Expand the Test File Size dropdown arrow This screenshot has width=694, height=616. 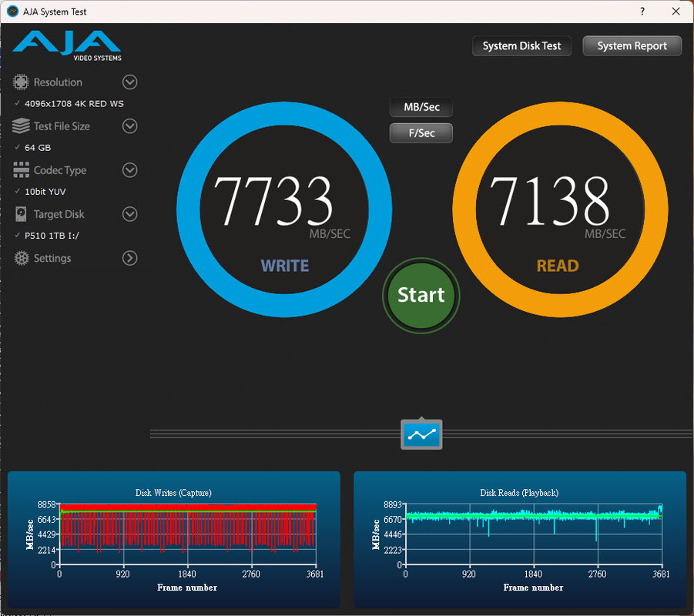pyautogui.click(x=129, y=126)
